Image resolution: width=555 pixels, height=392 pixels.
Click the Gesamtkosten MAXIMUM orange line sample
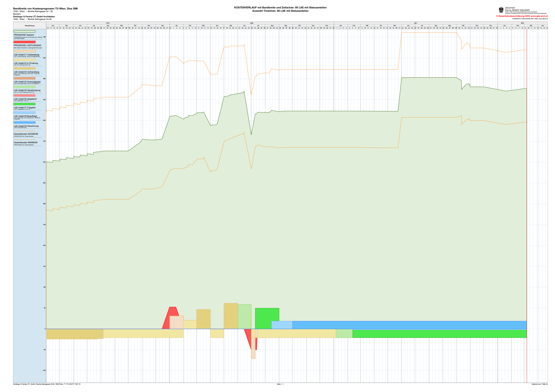tap(24, 131)
